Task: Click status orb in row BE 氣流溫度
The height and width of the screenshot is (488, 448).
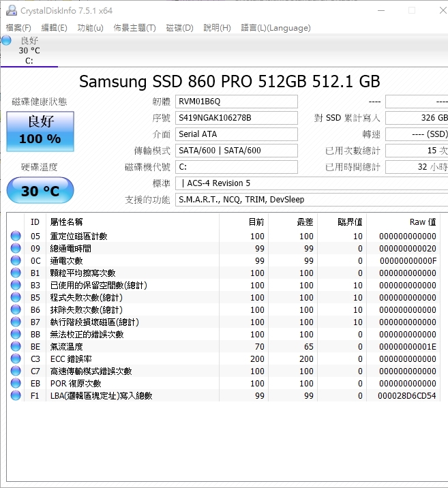Action: [16, 346]
